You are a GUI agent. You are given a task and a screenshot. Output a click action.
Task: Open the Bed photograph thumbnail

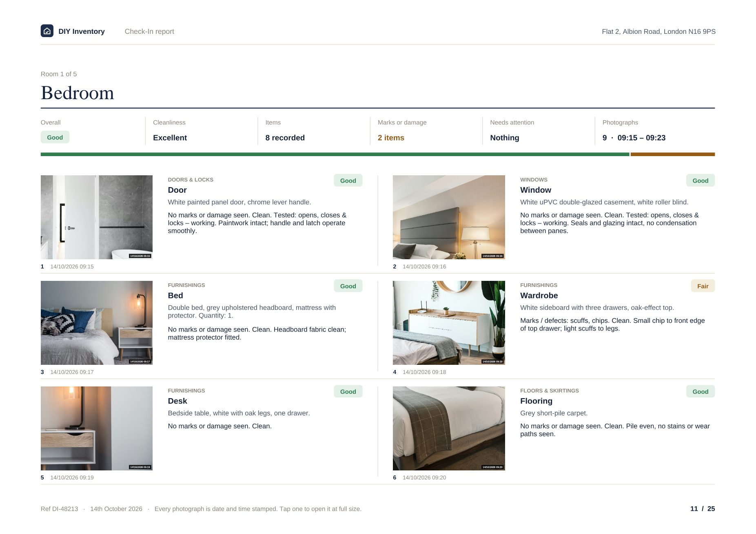[x=97, y=323]
